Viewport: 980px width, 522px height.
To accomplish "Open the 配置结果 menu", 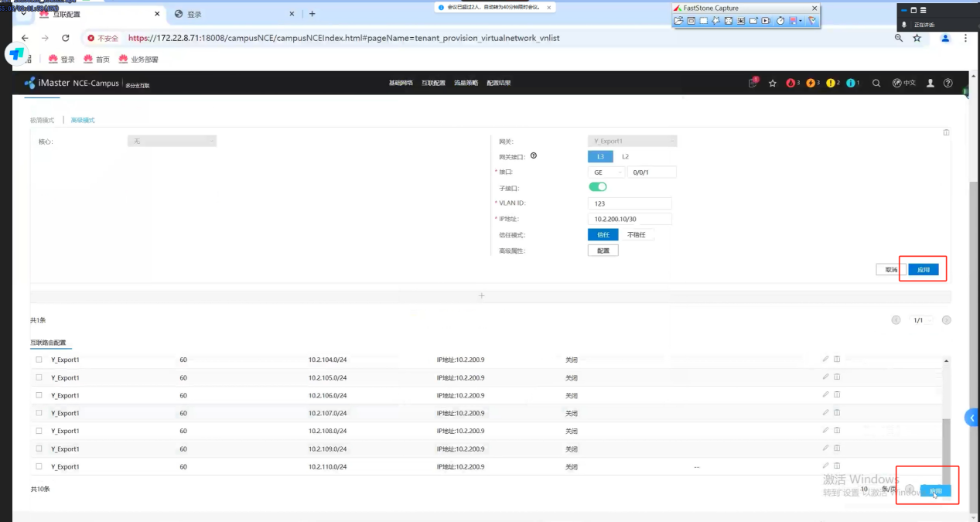I will coord(499,83).
